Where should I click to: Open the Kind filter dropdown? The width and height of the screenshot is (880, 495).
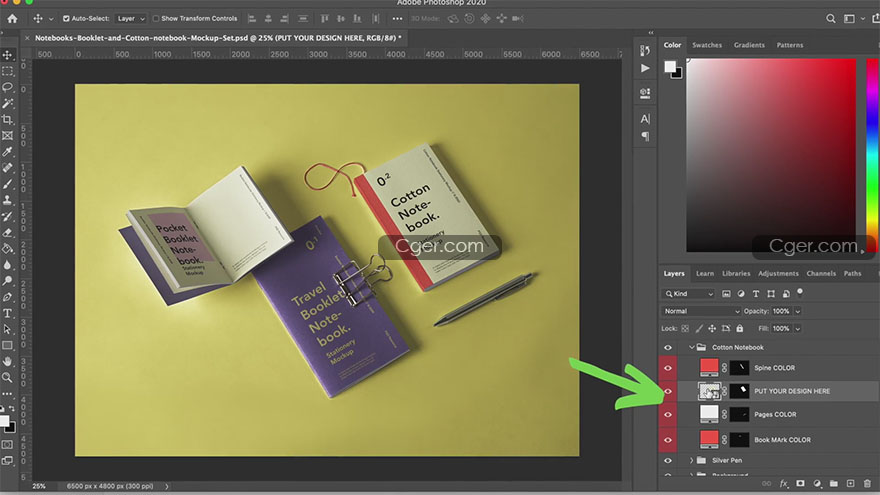(x=688, y=294)
